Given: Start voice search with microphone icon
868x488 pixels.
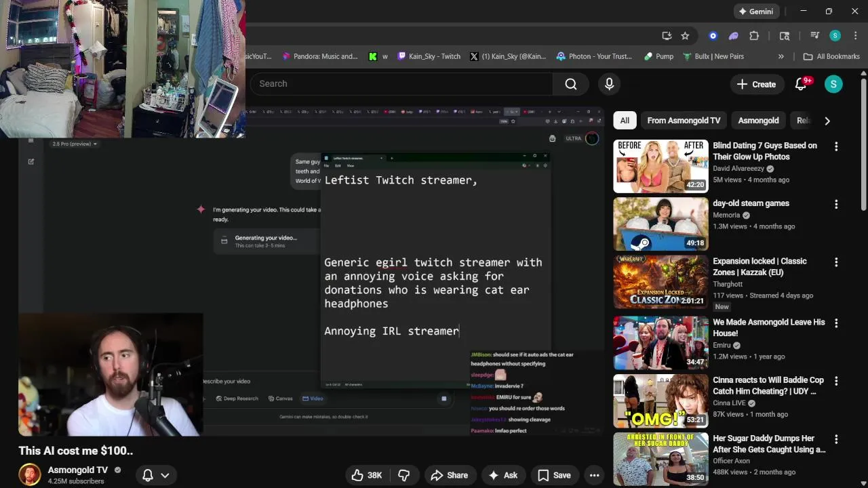Looking at the screenshot, I should pyautogui.click(x=609, y=83).
